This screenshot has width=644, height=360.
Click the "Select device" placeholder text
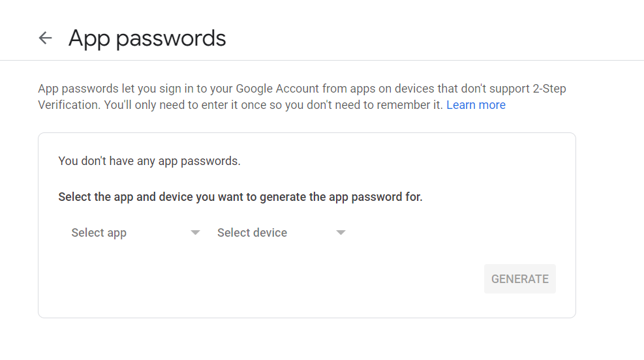(x=252, y=233)
